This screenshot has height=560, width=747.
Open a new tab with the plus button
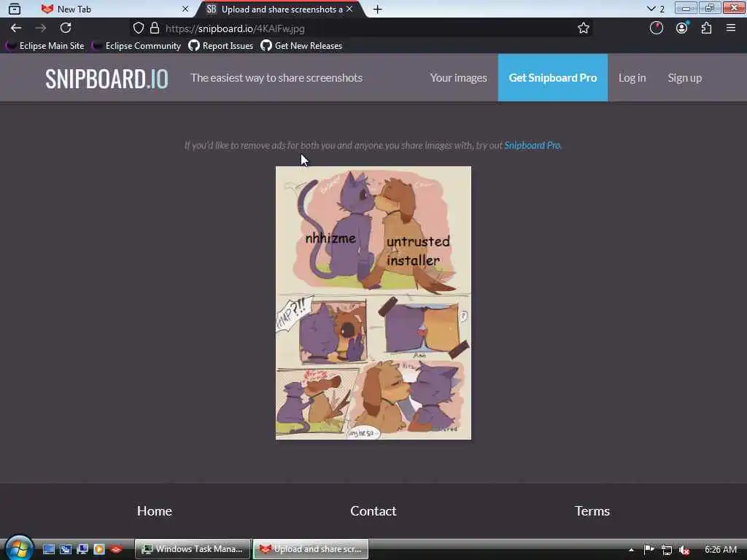[x=377, y=9]
